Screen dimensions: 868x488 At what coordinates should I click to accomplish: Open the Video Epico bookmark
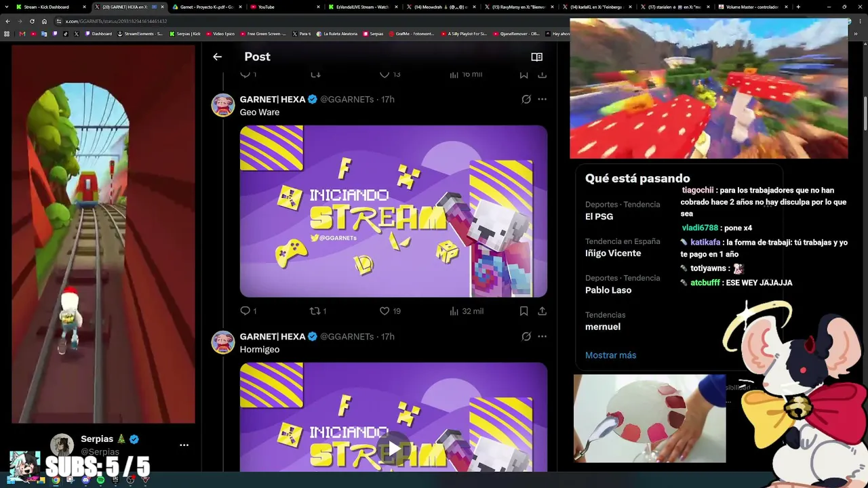coord(220,34)
